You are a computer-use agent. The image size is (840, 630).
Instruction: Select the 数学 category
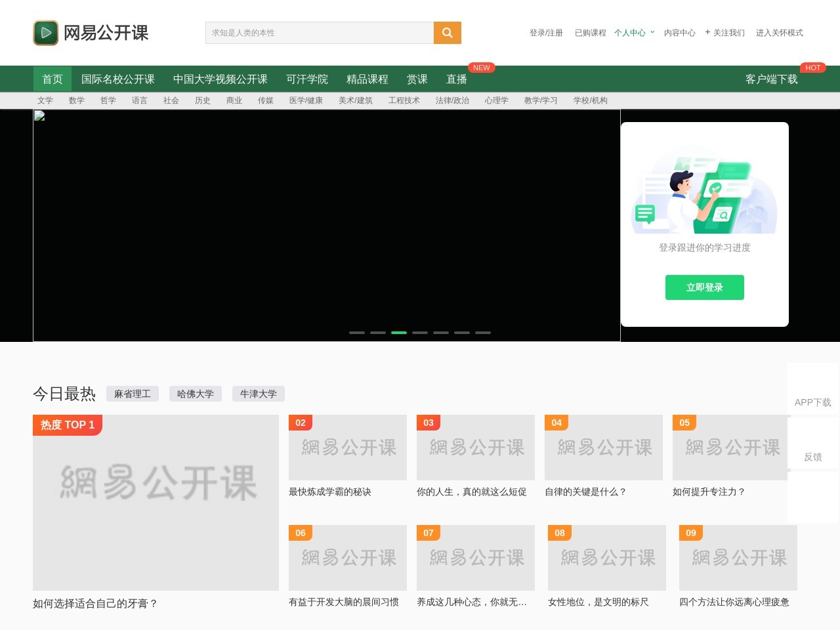[77, 100]
